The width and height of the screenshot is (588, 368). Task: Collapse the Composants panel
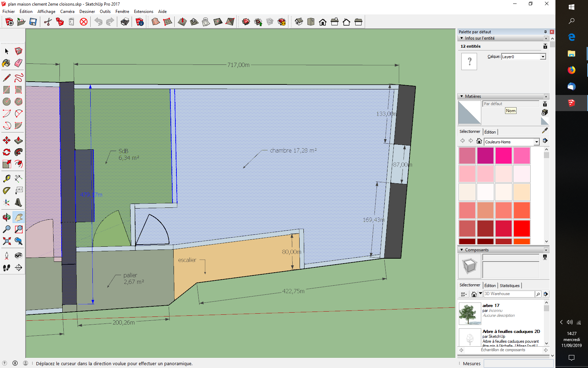[x=462, y=250]
